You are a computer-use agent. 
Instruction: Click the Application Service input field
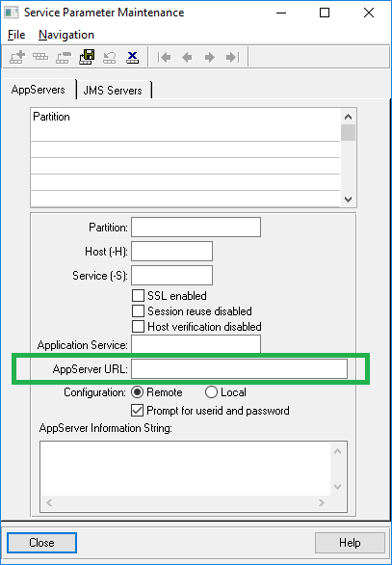point(196,344)
